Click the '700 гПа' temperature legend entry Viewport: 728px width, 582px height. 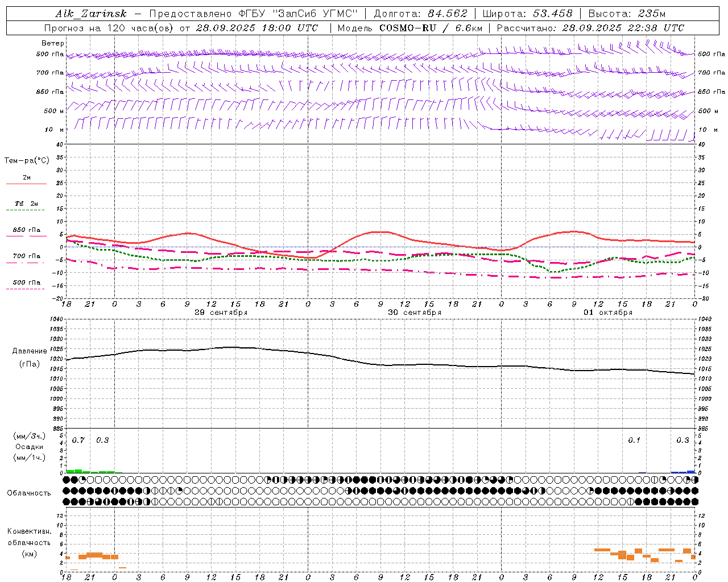tap(27, 256)
